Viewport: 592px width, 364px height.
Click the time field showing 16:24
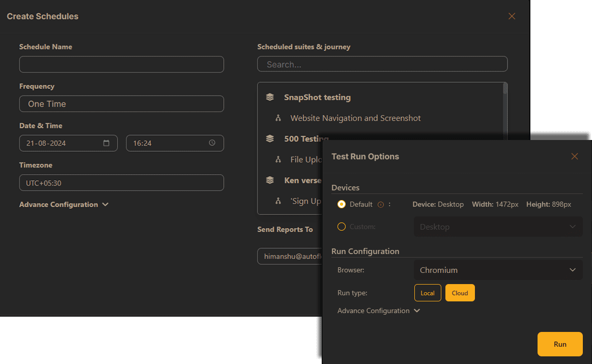coord(175,143)
